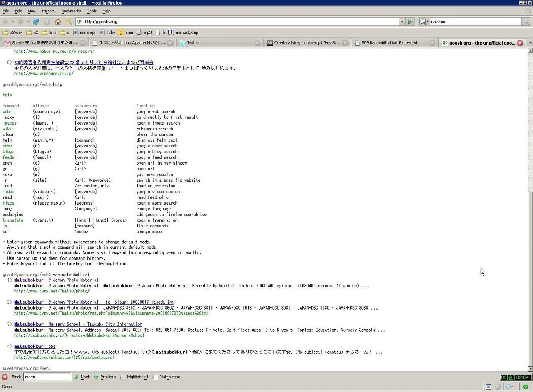Open the list all tabs dropdown
The width and height of the screenshot is (533, 392).
[530, 43]
